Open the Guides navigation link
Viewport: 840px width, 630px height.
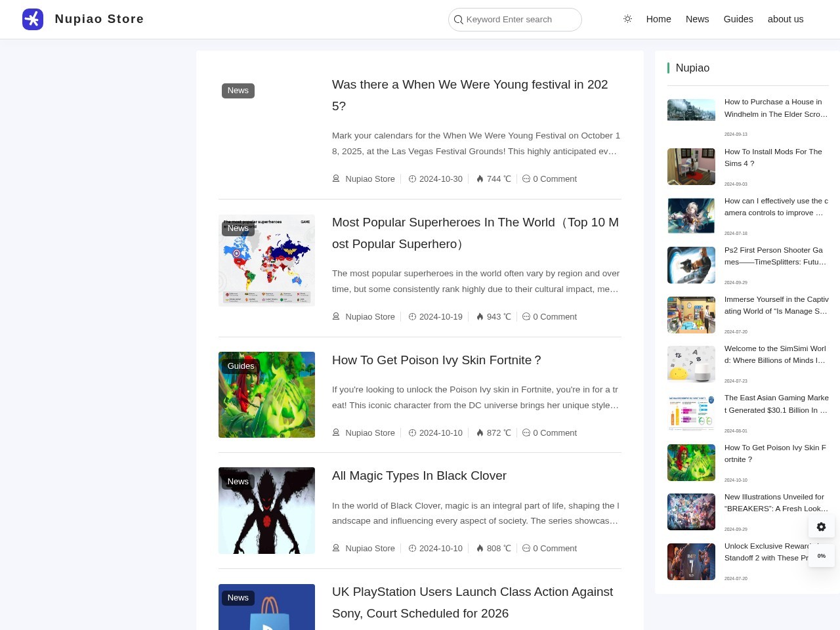coord(738,19)
